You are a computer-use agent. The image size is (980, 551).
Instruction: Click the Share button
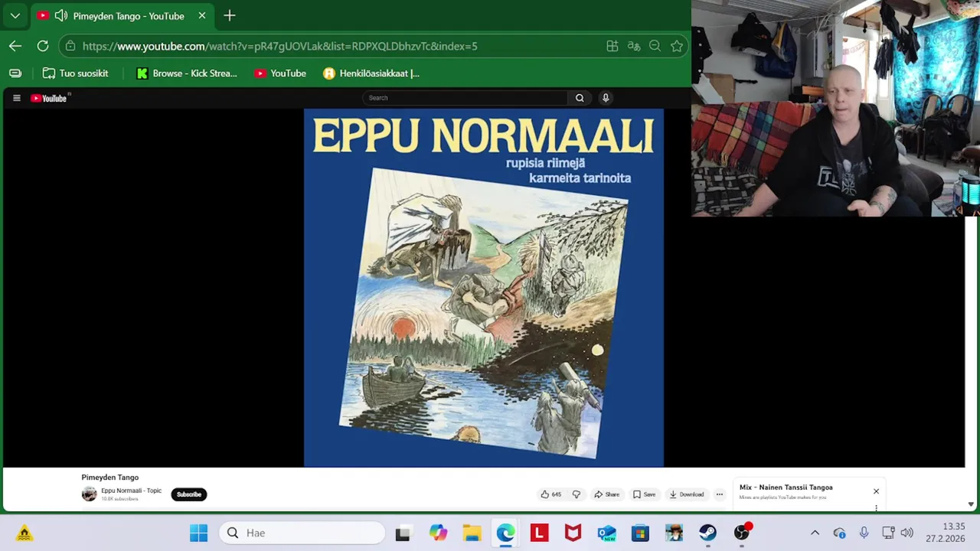[606, 494]
